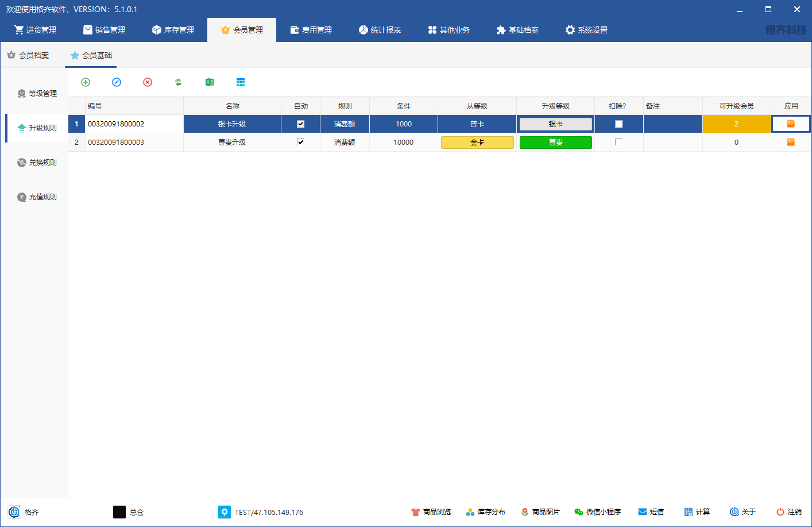Viewport: 812px width, 527px height.
Task: Click 可升级会员 column header
Action: point(736,106)
